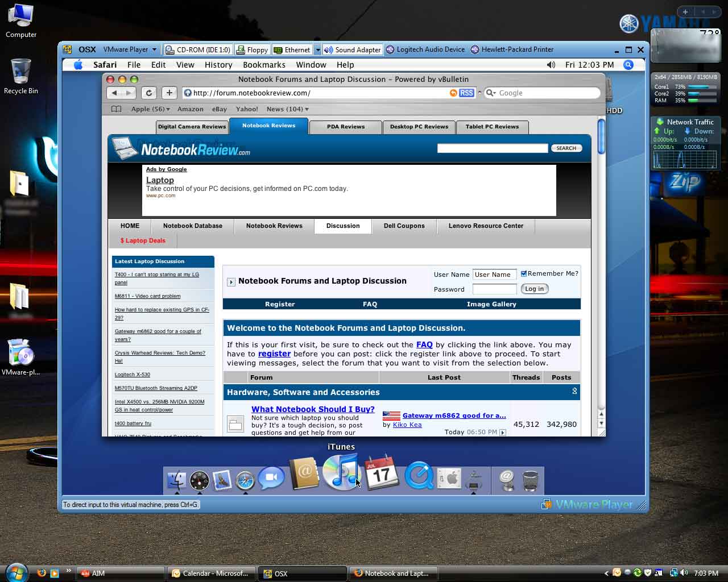Add a bookmark with the plus button
Viewport: 728px width, 582px height.
pyautogui.click(x=169, y=93)
